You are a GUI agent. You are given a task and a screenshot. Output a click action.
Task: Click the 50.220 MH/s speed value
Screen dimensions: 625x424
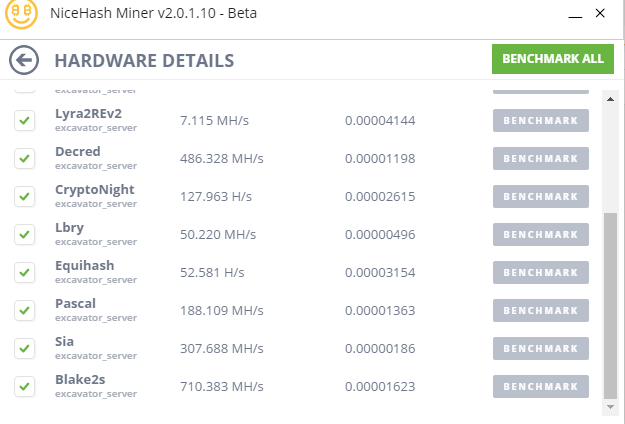[218, 234]
